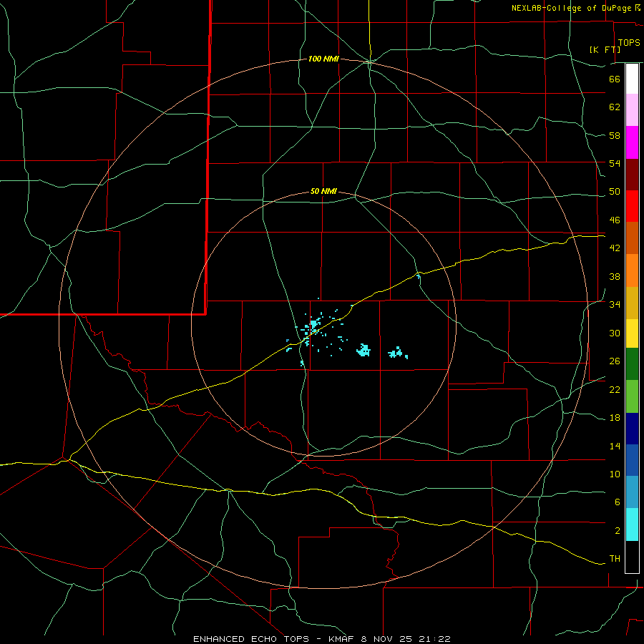Click the scale value "54"
644x644 pixels.
coord(615,163)
